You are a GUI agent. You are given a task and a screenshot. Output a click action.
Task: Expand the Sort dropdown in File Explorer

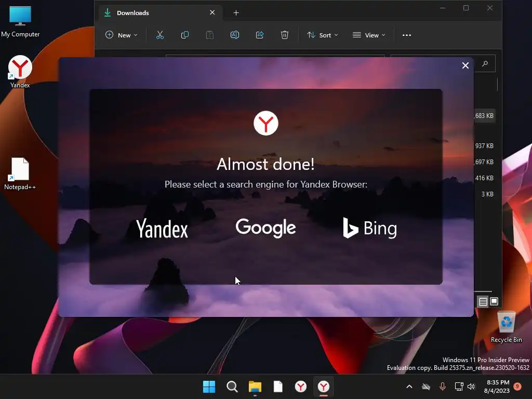322,35
